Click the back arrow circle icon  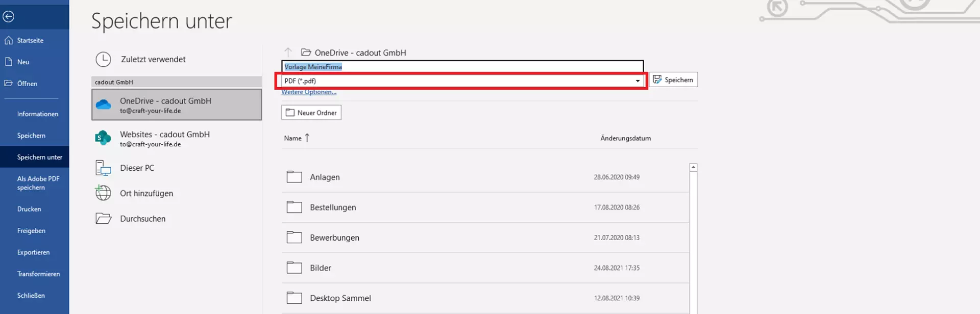8,17
